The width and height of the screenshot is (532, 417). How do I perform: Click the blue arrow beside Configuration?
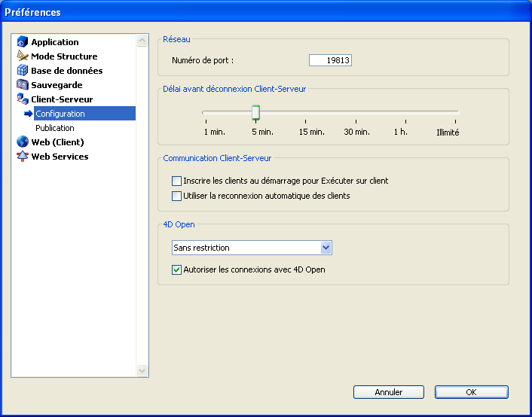pyautogui.click(x=28, y=114)
